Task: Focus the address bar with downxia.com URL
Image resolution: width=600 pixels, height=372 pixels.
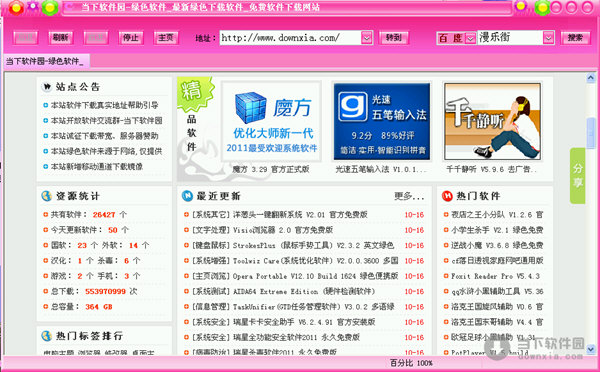Action: click(290, 38)
